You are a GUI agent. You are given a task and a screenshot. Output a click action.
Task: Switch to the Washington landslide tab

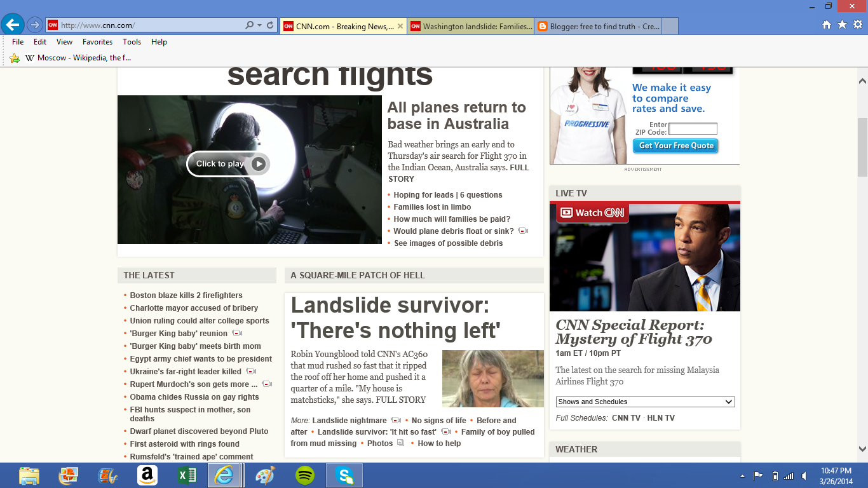click(x=470, y=26)
